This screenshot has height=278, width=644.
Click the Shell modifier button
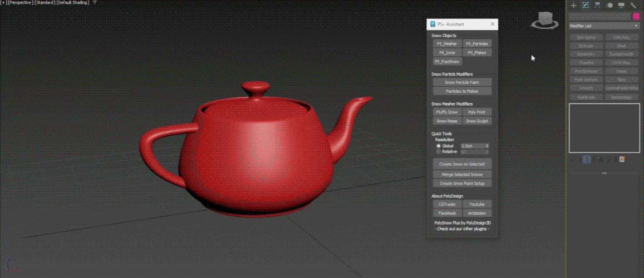[x=621, y=46]
